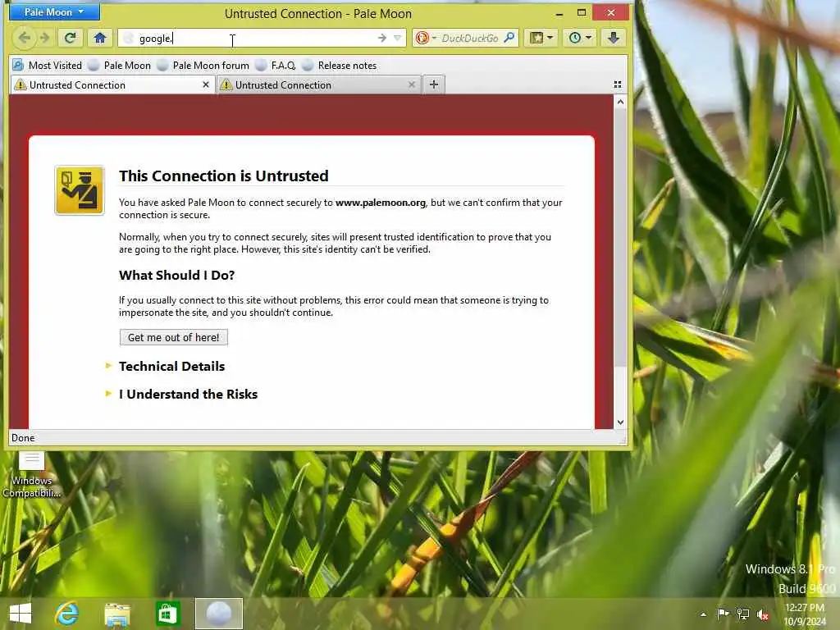Screen dimensions: 840x630
Task: Minimize the Pale Moon window
Action: [x=559, y=13]
